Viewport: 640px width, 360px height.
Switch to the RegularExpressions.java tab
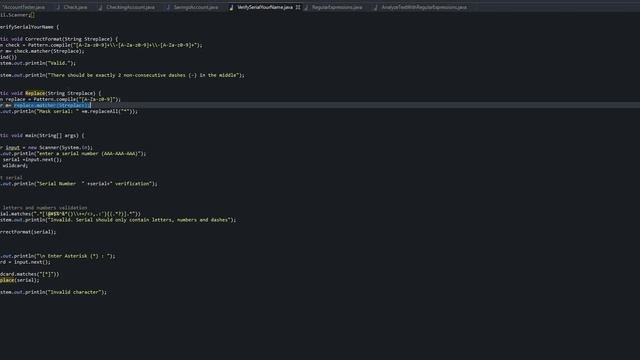coord(337,7)
